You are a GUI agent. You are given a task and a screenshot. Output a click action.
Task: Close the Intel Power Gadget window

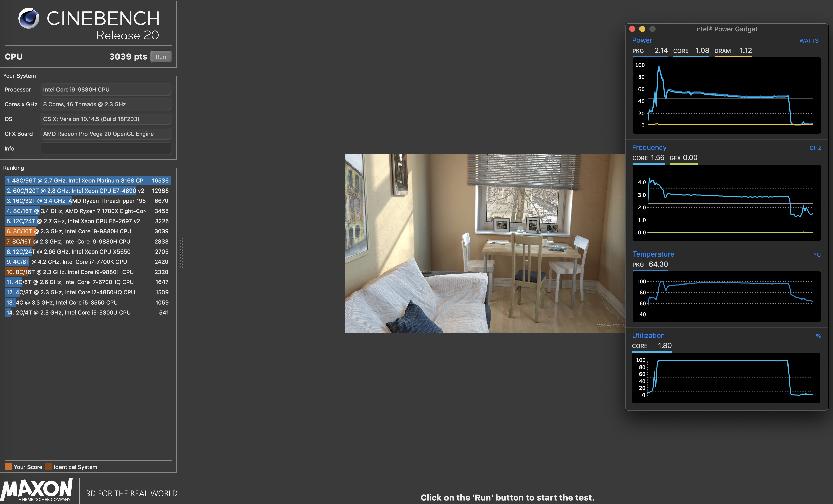pyautogui.click(x=632, y=29)
